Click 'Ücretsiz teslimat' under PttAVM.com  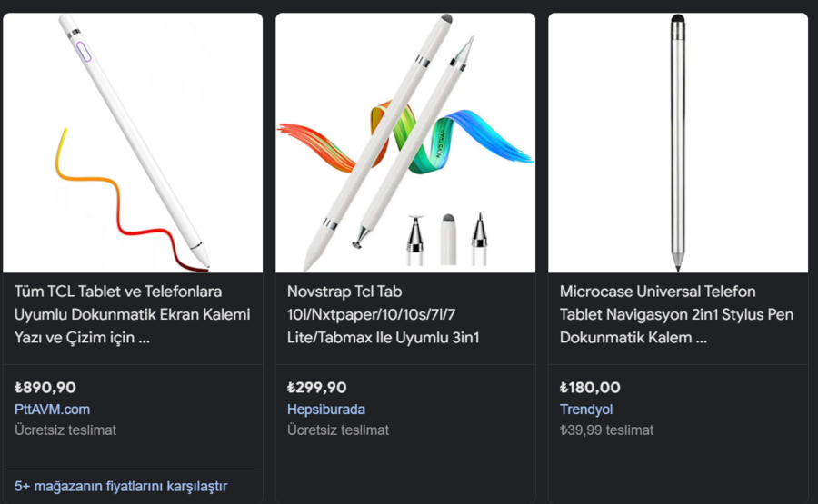(65, 430)
